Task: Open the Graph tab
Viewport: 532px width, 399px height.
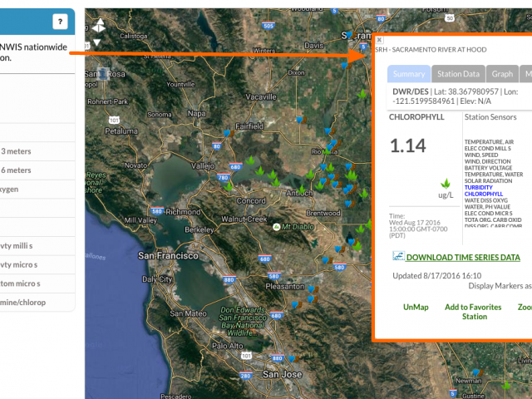Action: click(502, 74)
